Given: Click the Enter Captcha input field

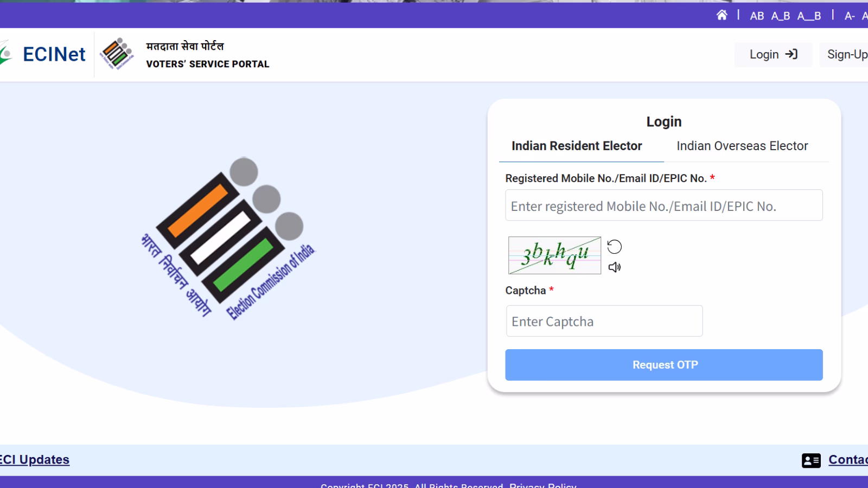Looking at the screenshot, I should (604, 321).
